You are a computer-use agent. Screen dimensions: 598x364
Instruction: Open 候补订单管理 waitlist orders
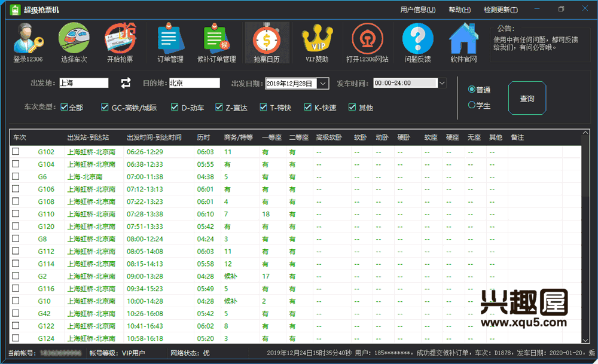tap(216, 42)
